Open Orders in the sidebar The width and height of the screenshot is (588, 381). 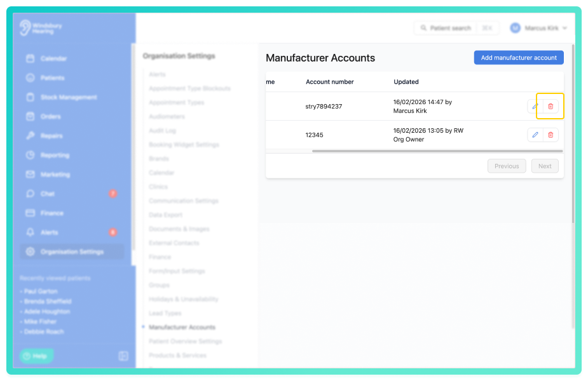(72, 116)
